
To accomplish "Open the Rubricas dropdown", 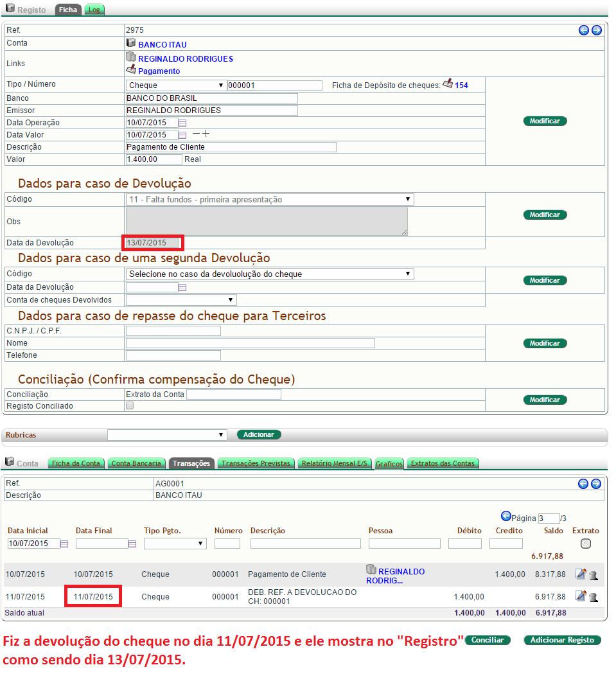I will point(167,435).
